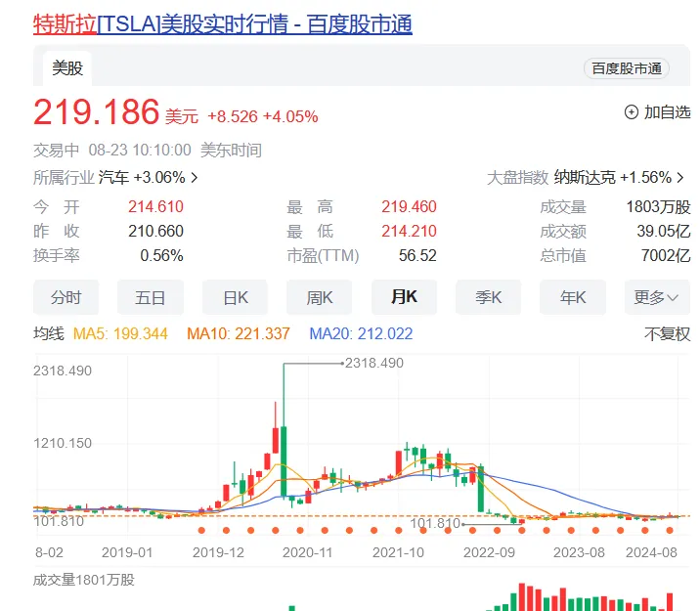Click the 今开 value 214.610
700x611 pixels.
[155, 207]
